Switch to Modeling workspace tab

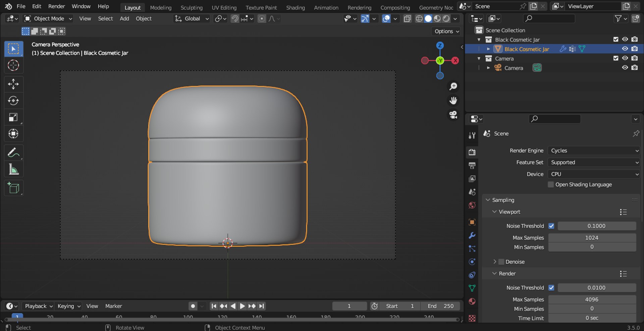tap(160, 7)
